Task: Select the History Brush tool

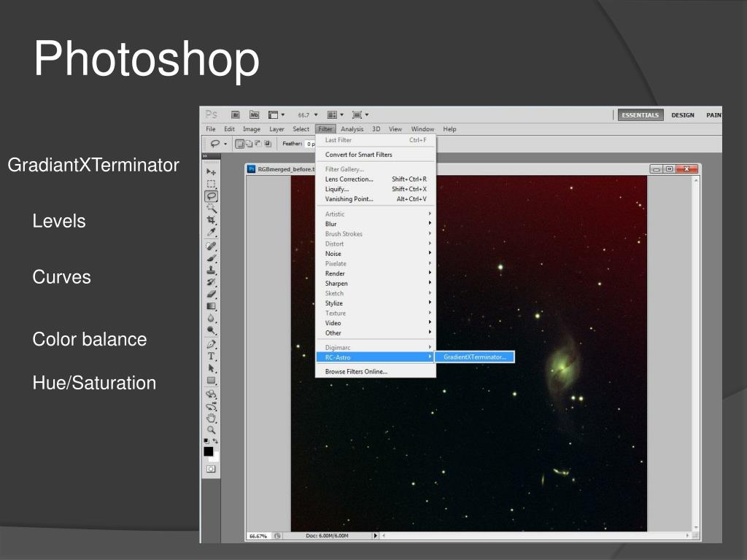Action: tap(211, 282)
